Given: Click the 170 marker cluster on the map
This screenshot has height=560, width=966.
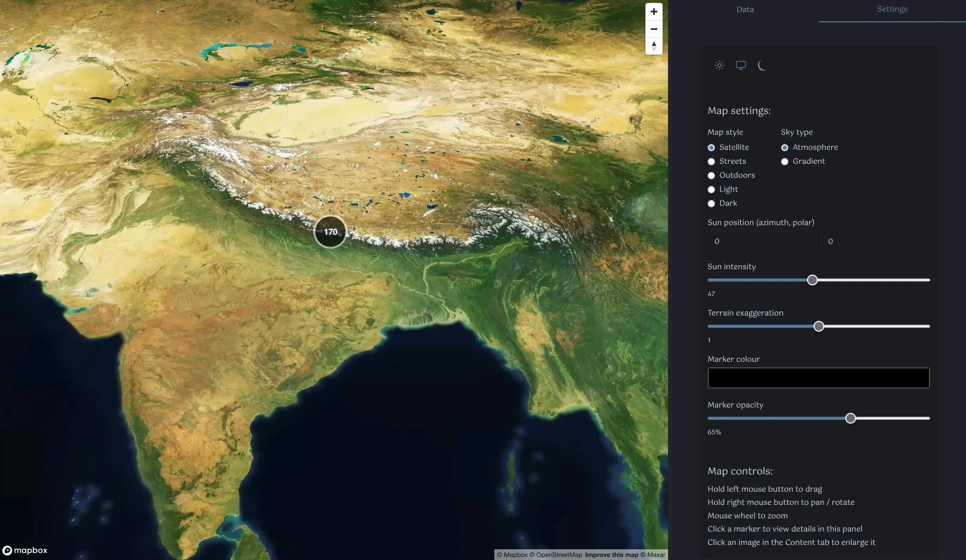Looking at the screenshot, I should tap(330, 232).
